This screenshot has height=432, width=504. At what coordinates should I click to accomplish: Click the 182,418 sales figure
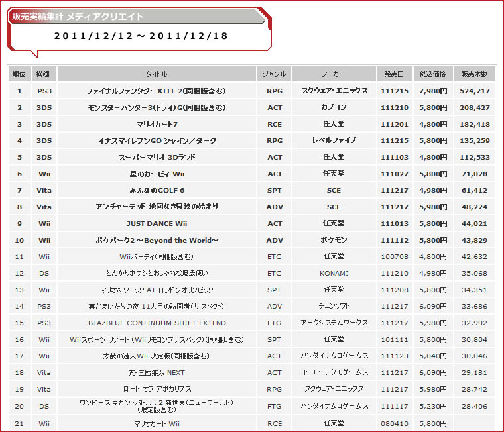(x=475, y=125)
